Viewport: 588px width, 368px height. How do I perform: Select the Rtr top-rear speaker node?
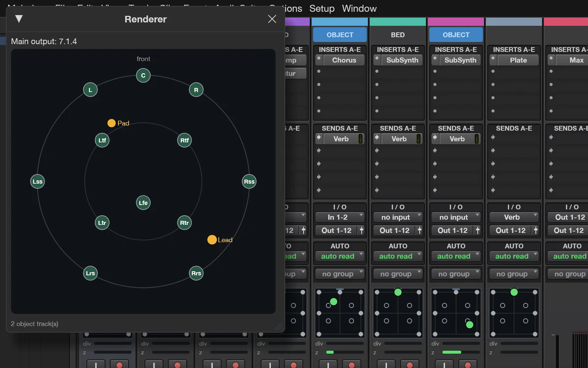(x=184, y=223)
